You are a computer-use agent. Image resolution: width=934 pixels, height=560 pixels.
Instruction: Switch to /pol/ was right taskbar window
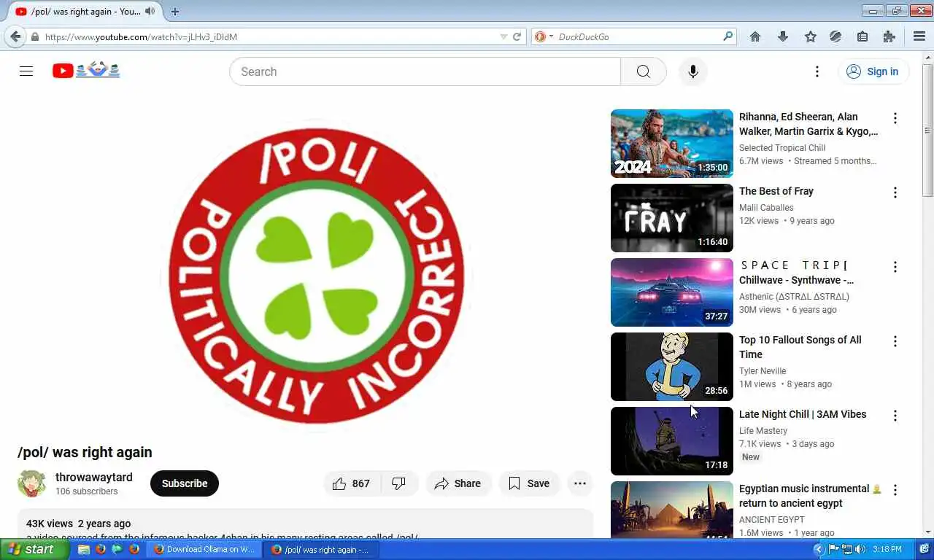321,550
